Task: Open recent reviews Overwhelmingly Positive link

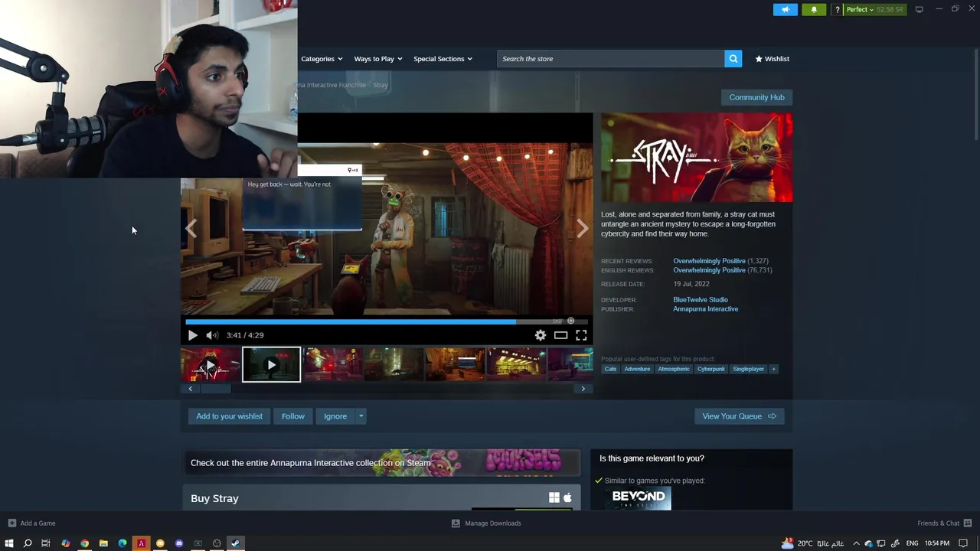Action: click(709, 261)
